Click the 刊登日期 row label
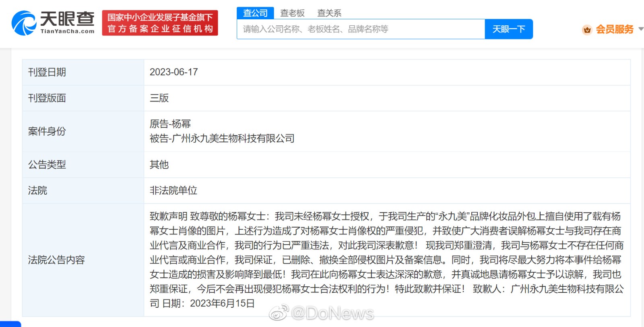This screenshot has width=644, height=327. point(47,72)
